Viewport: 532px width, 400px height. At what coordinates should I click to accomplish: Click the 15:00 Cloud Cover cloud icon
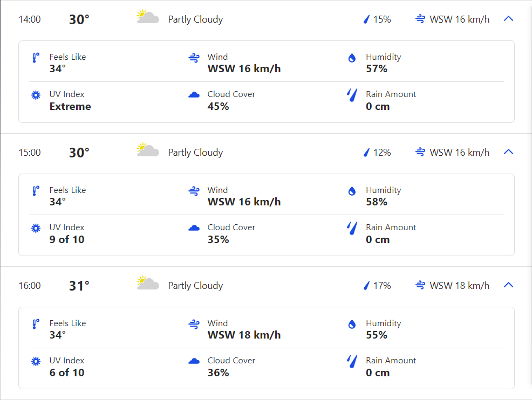point(194,229)
